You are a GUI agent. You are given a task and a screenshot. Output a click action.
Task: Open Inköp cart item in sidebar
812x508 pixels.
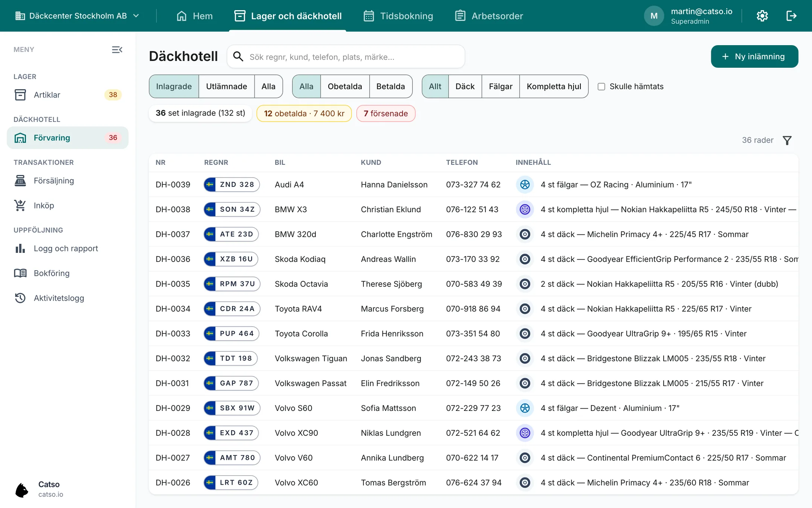click(x=68, y=205)
